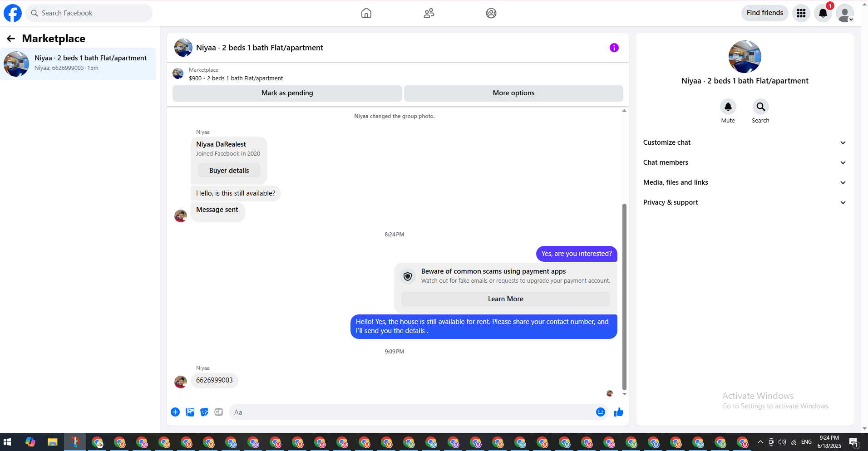
Task: Expand Chat members section
Action: click(745, 162)
